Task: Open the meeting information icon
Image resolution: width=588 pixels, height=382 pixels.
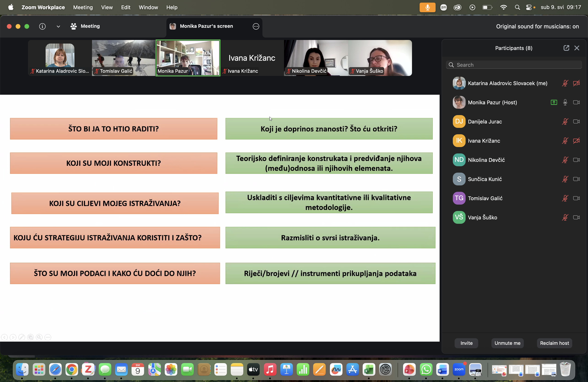Action: (42, 26)
